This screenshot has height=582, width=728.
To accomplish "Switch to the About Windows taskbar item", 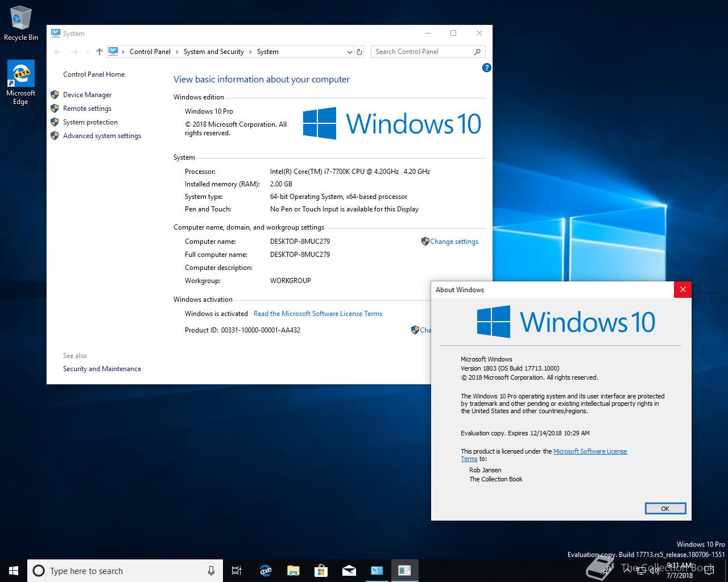I will pos(404,571).
